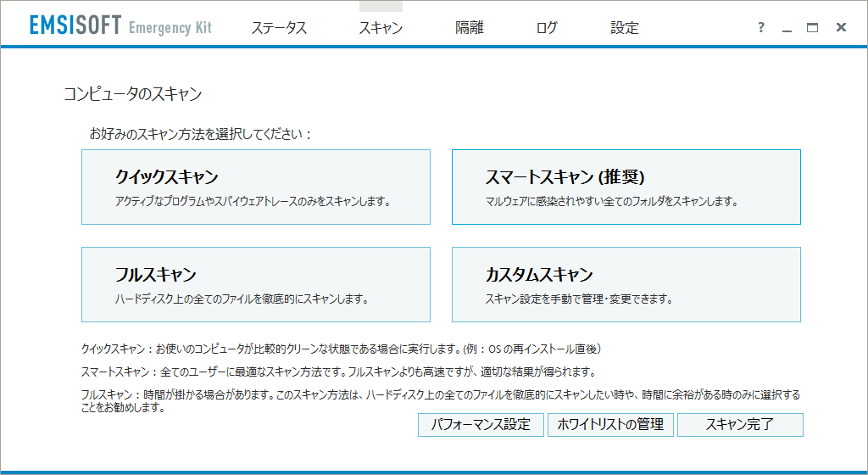Click the クイックスキャン explanation line below the scan options
The image size is (868, 475).
341,349
